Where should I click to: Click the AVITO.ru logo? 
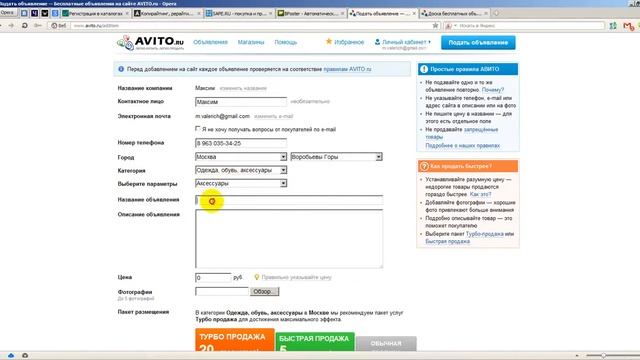coord(150,42)
